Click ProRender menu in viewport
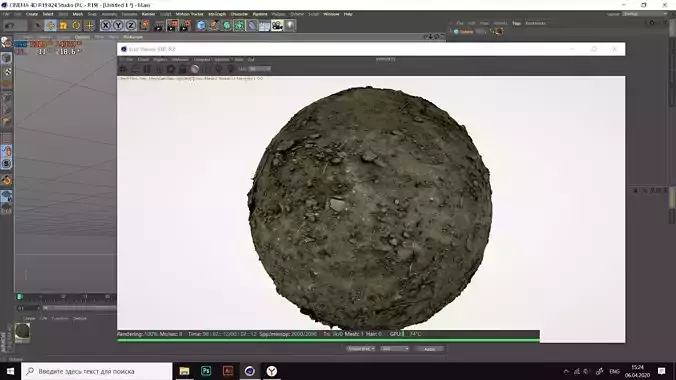 point(133,37)
